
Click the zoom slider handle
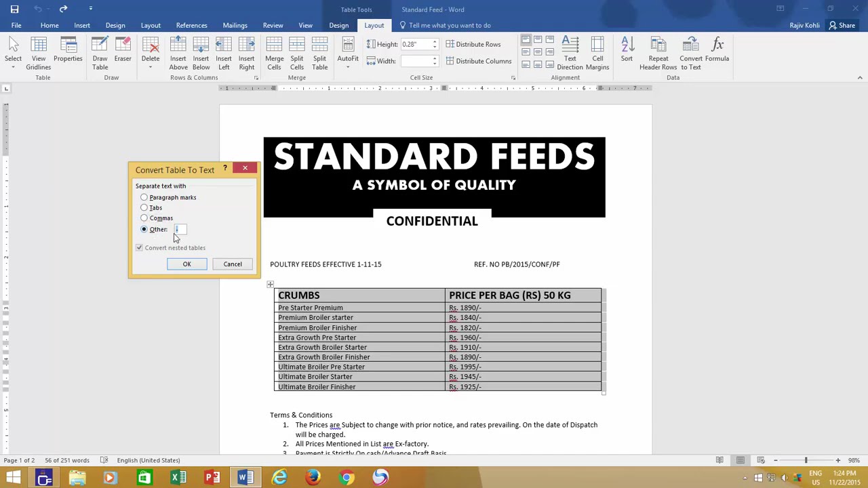(806, 460)
